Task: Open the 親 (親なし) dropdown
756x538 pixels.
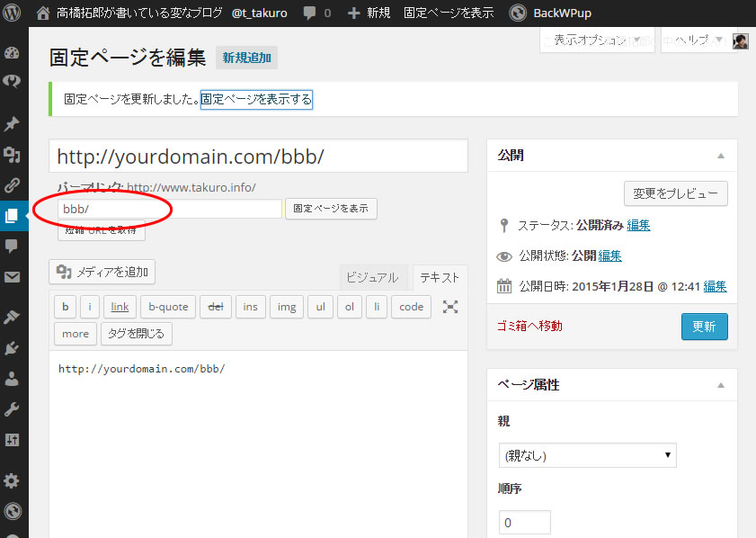Action: (x=587, y=455)
